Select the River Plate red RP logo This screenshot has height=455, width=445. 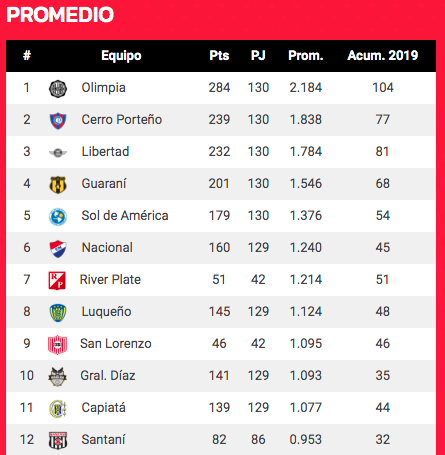57,280
